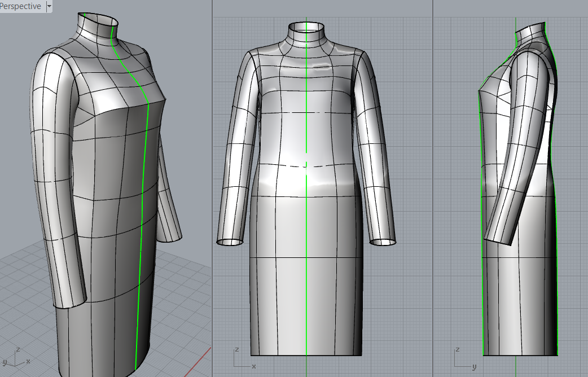Select right sleeve cuff opening in front view
Viewport: 588px width, 377px height.
click(382, 242)
